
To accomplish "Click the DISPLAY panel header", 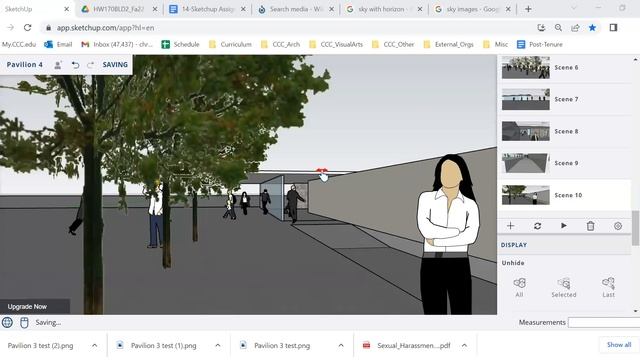I will pos(564,245).
